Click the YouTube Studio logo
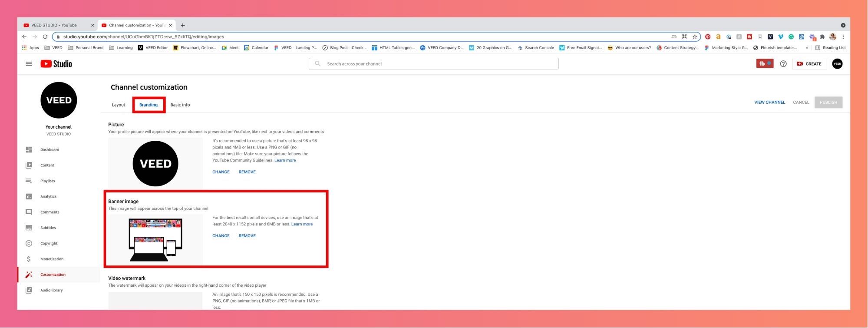 pos(56,64)
